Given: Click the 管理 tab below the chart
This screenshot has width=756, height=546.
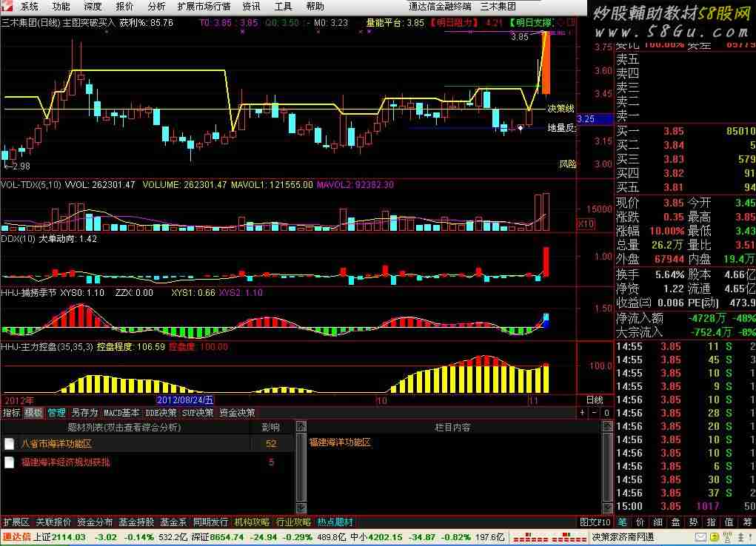Looking at the screenshot, I should click(x=56, y=413).
